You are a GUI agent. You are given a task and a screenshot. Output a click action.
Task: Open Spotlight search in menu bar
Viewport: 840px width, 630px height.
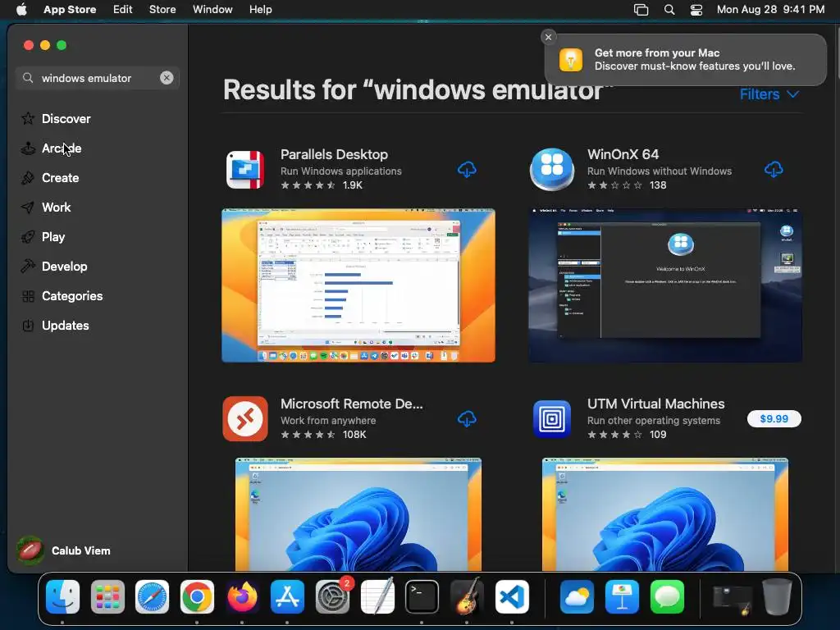(x=669, y=9)
